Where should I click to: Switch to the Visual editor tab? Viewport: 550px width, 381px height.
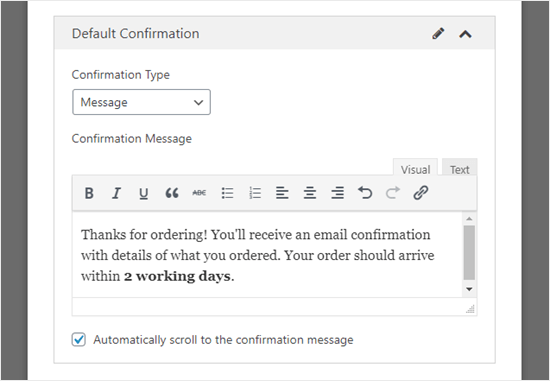pos(415,168)
